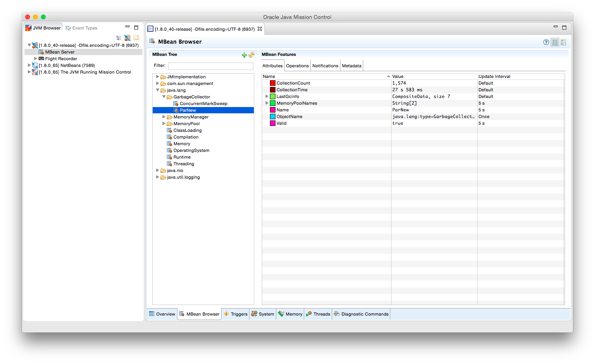Select the OperatingSystem MBean

191,150
